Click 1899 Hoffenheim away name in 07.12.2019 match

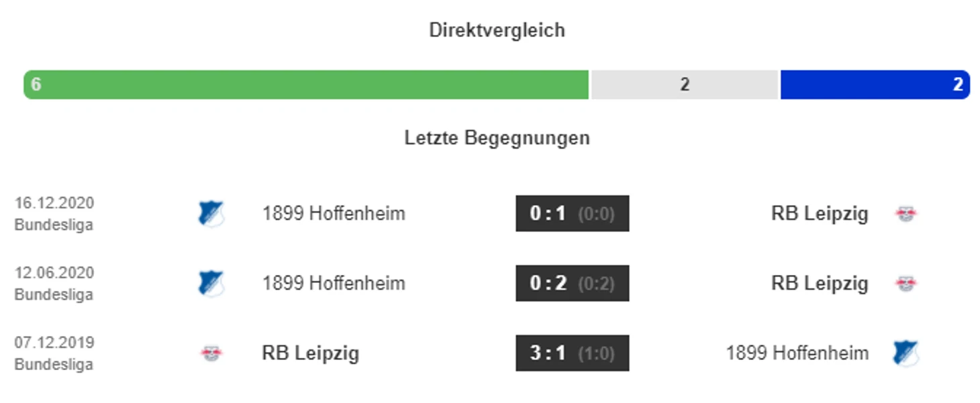point(797,353)
